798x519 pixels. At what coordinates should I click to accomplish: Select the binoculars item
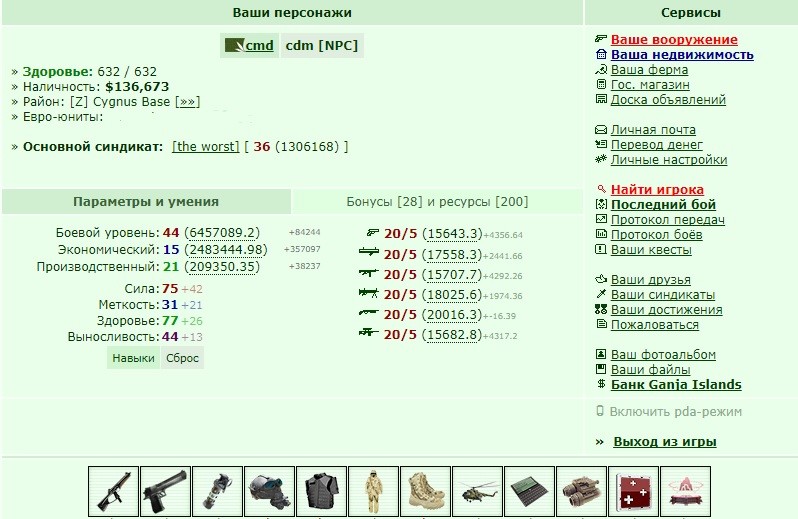click(x=581, y=492)
